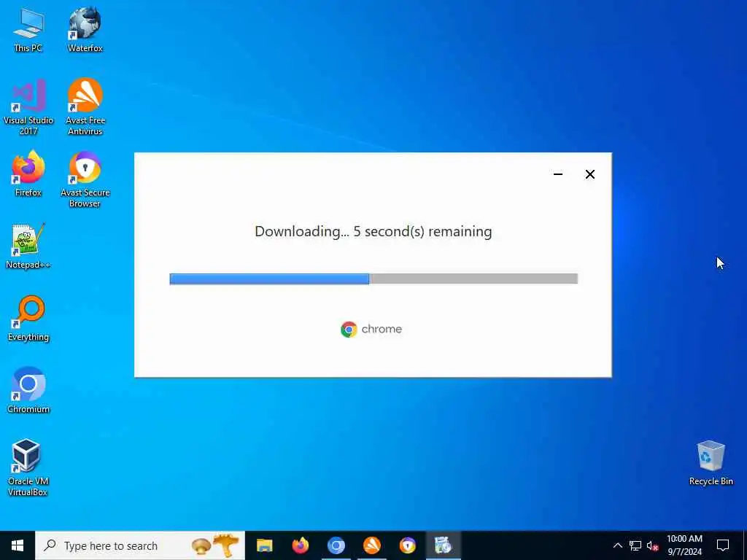Open the clock and date flyout

pos(684,545)
